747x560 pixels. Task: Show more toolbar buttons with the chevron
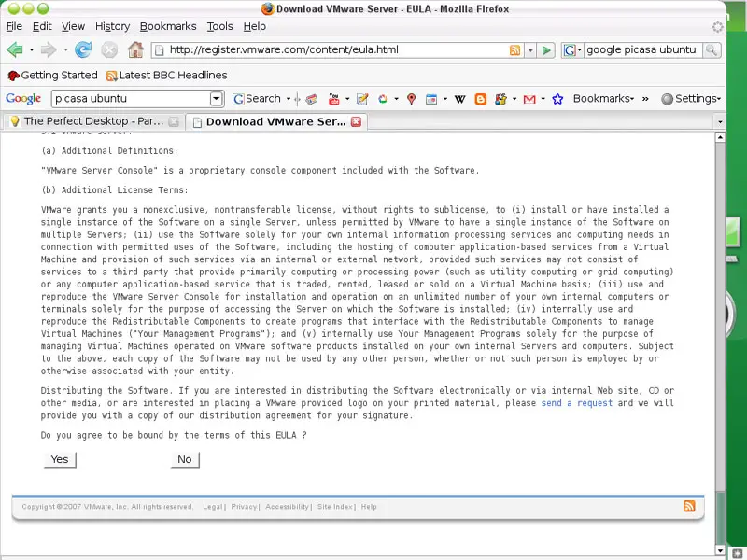tap(645, 99)
